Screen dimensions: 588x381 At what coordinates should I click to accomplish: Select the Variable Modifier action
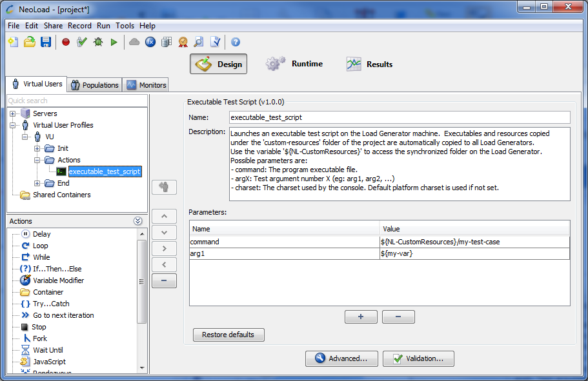coord(59,280)
